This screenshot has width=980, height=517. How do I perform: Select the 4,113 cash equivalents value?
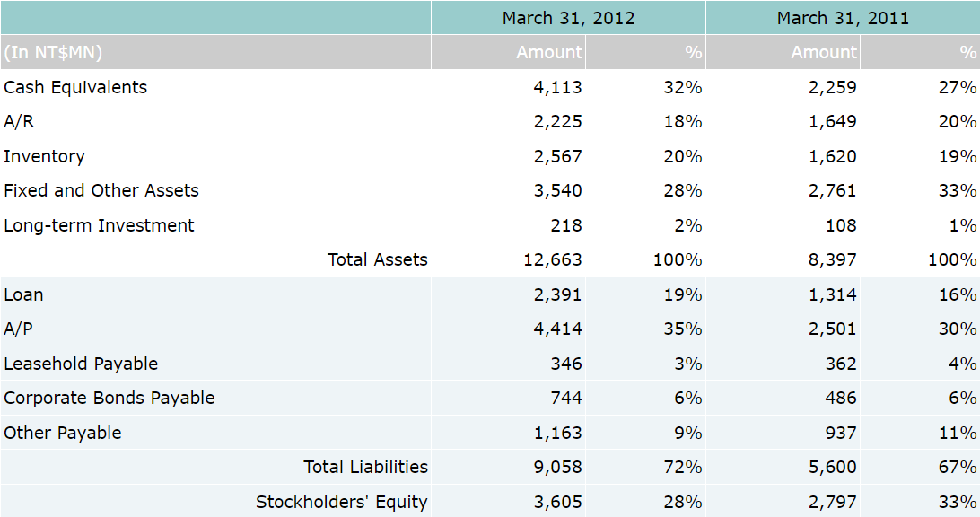click(x=557, y=87)
